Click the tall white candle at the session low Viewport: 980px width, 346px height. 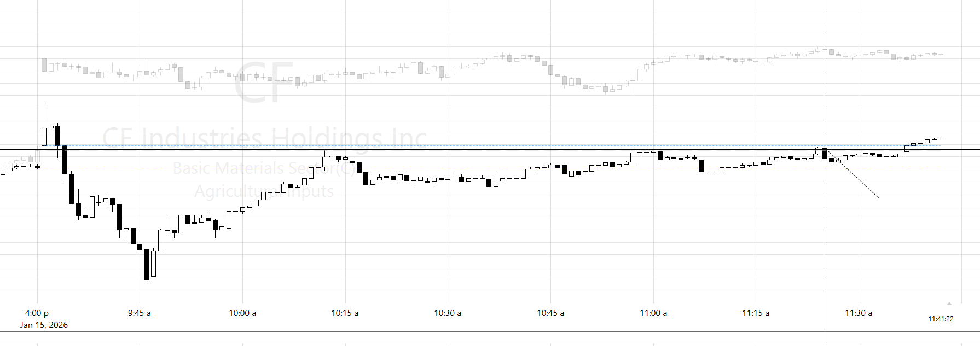pyautogui.click(x=153, y=263)
